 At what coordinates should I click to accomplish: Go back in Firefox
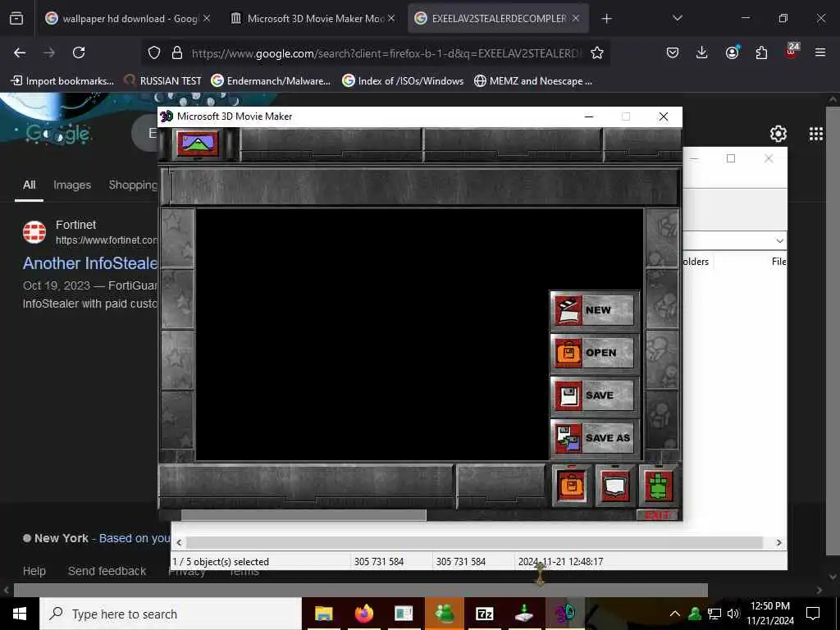pyautogui.click(x=20, y=52)
